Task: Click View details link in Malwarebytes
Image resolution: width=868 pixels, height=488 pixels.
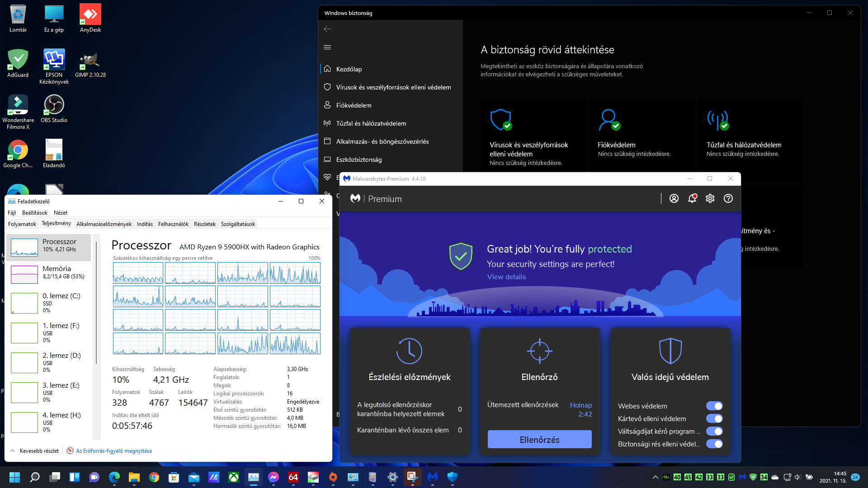Action: tap(506, 277)
